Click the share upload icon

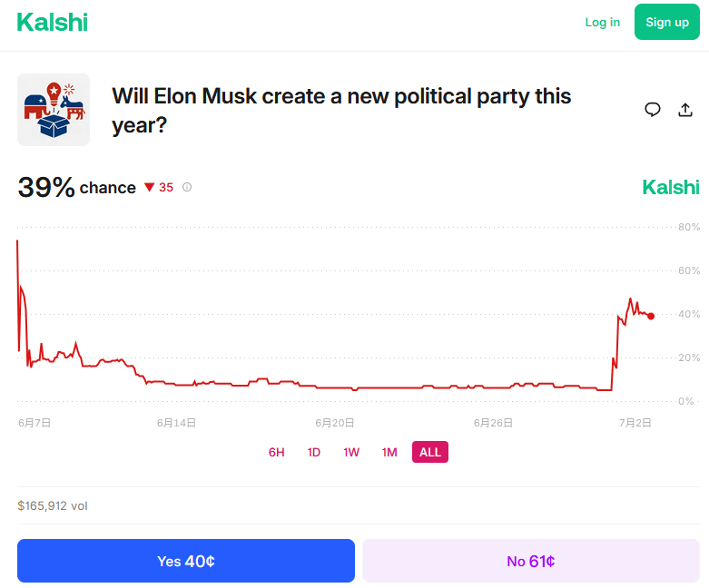pos(685,110)
